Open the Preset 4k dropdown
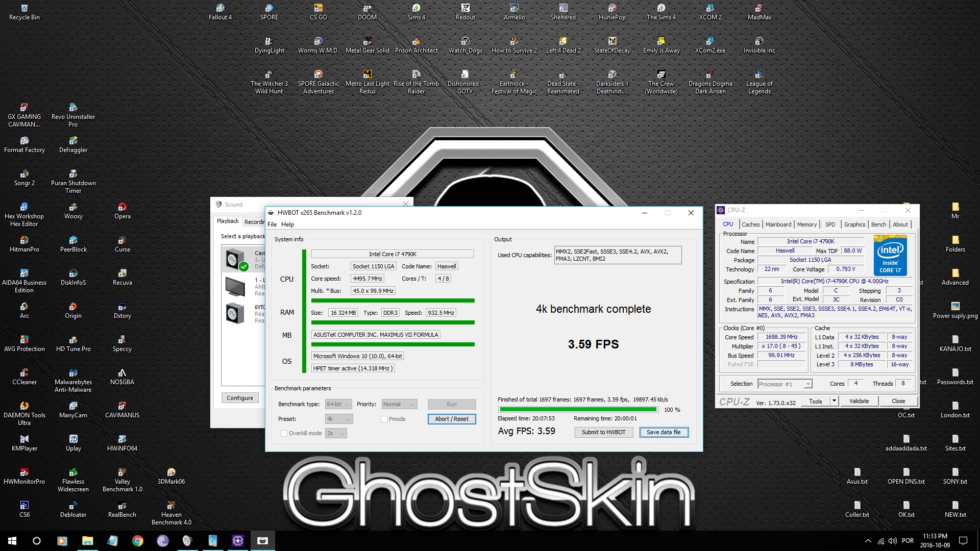The height and width of the screenshot is (551, 980). tap(339, 419)
